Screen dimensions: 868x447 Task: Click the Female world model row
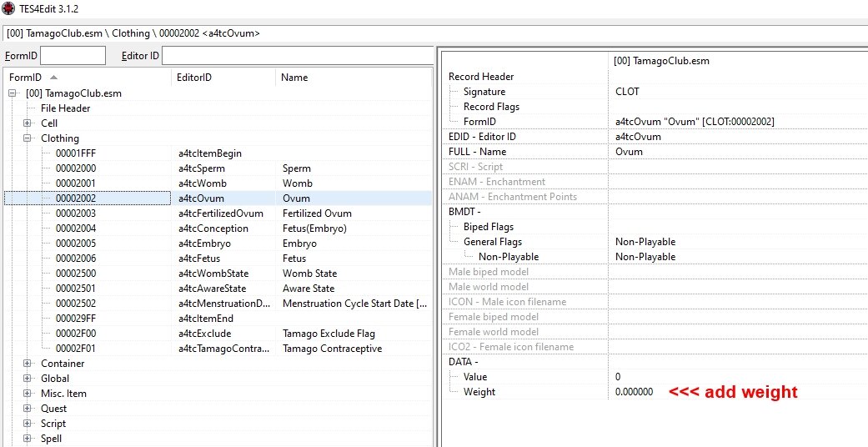(655, 331)
